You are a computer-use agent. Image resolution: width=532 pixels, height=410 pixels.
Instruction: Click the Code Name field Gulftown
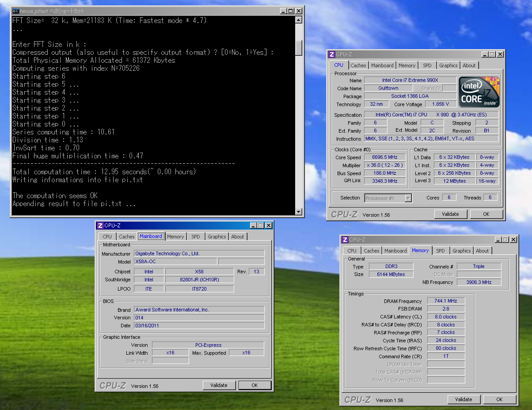(x=388, y=88)
